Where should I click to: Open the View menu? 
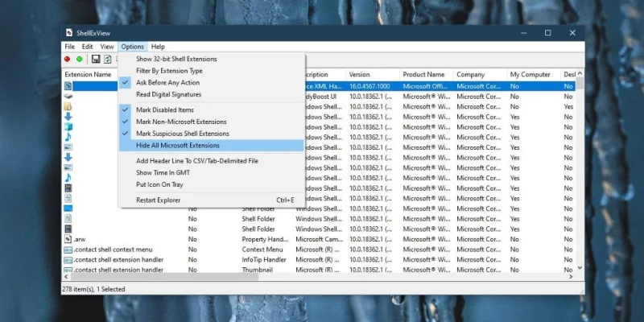point(107,47)
